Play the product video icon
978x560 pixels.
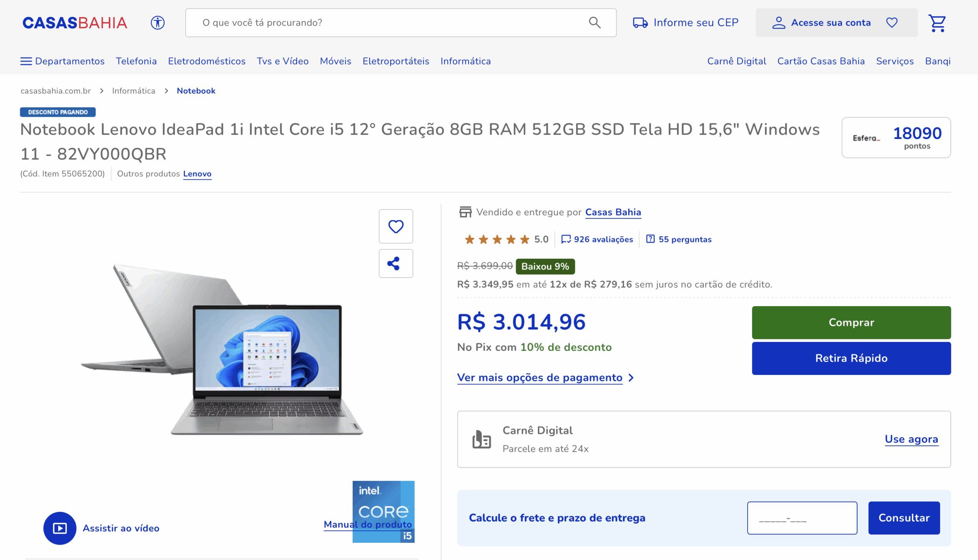[x=60, y=528]
